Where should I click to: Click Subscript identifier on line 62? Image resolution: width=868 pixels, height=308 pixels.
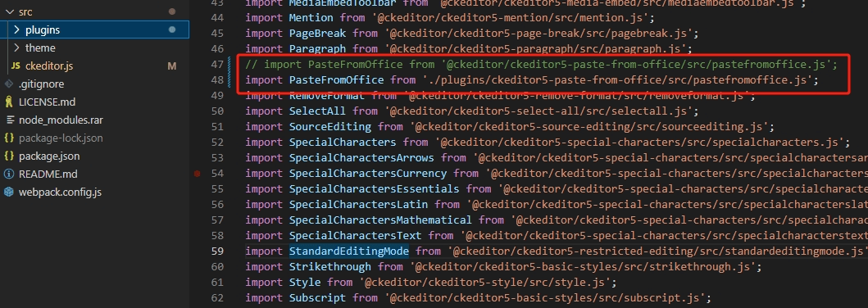(x=318, y=298)
